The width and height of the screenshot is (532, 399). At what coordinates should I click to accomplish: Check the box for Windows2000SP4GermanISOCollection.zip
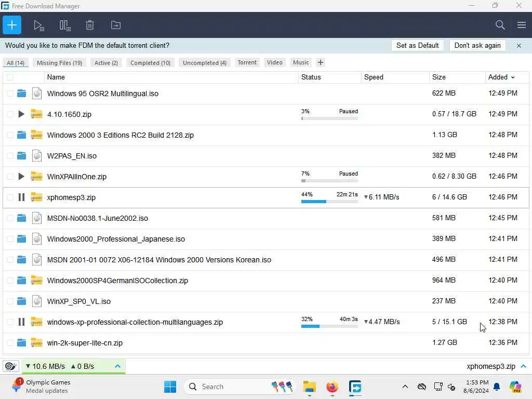pos(10,280)
